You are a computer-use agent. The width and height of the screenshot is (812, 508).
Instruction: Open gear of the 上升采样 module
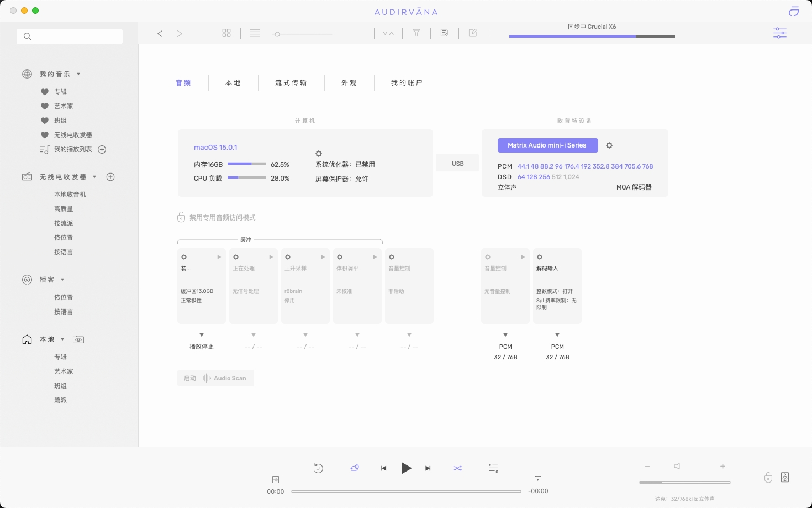click(x=288, y=257)
